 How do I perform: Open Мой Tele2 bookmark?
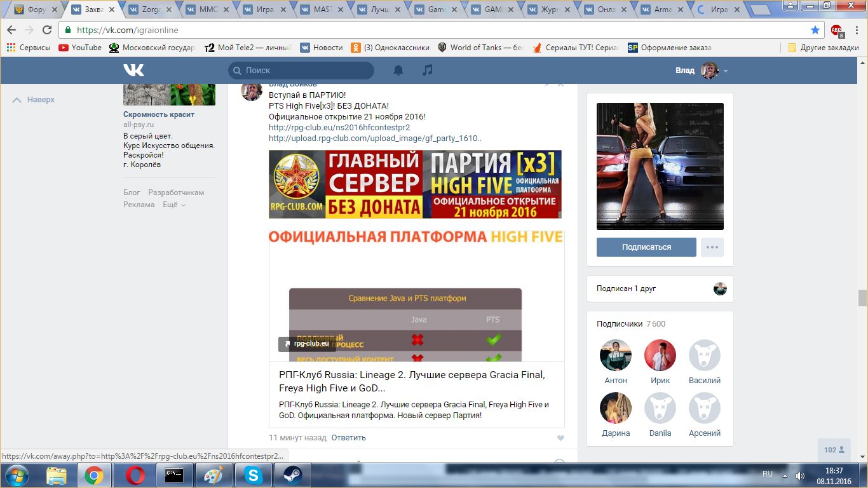(248, 48)
